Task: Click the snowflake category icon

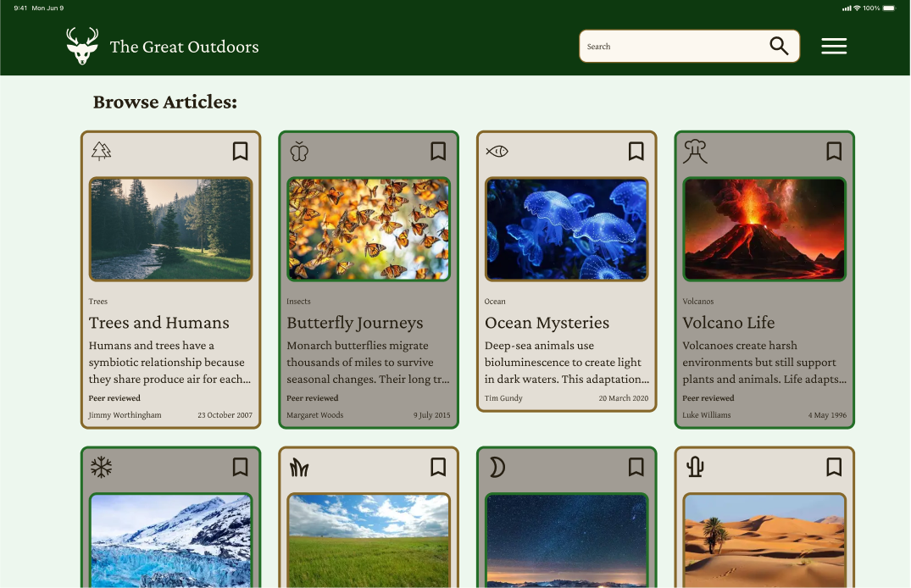Action: [x=102, y=468]
